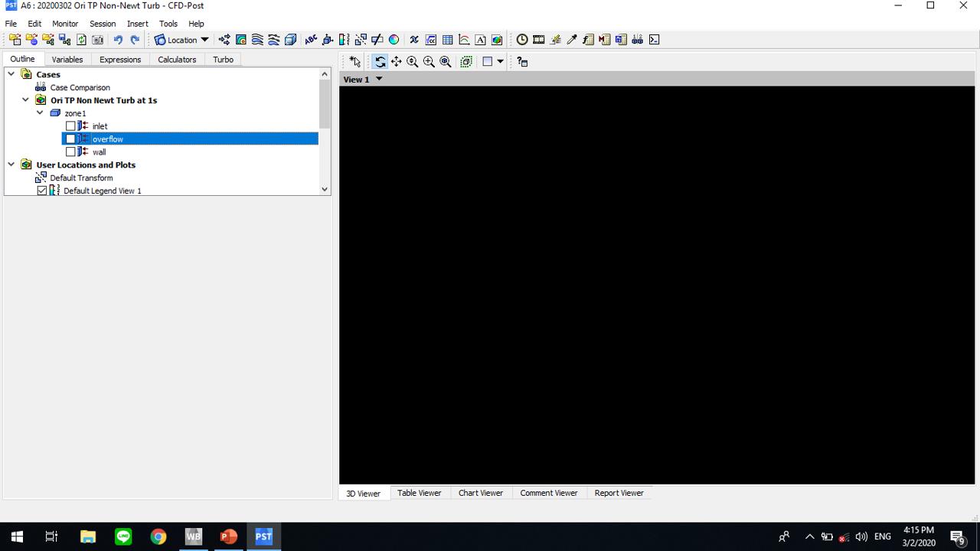Image resolution: width=980 pixels, height=551 pixels.
Task: Open the viewport layout dropdown arrow
Action: [x=501, y=62]
